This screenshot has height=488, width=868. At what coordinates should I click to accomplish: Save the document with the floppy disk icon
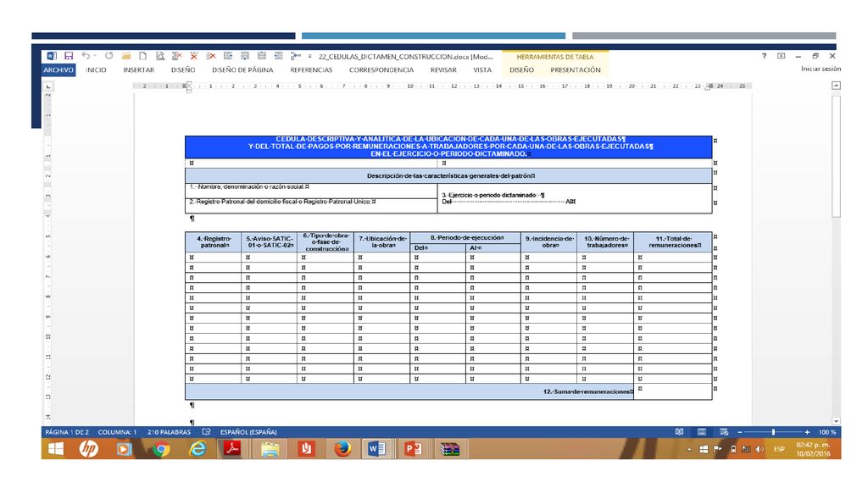click(69, 56)
